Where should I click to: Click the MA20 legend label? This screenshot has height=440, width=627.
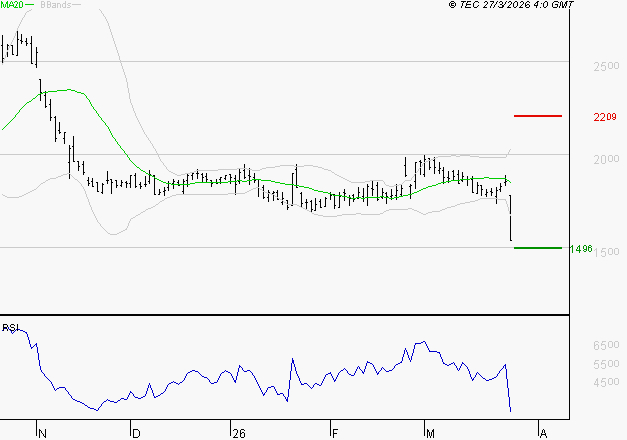12,5
